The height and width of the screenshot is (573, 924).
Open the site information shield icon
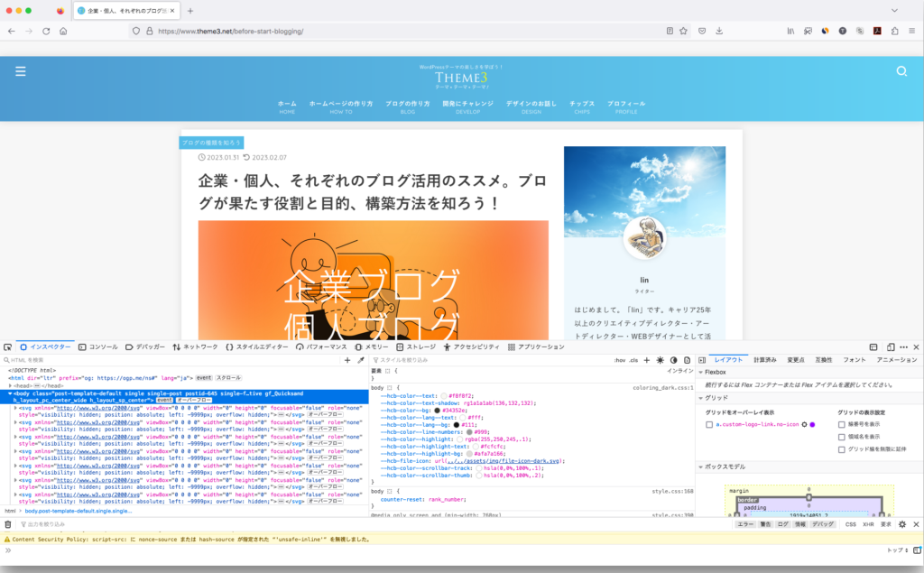[x=136, y=32]
